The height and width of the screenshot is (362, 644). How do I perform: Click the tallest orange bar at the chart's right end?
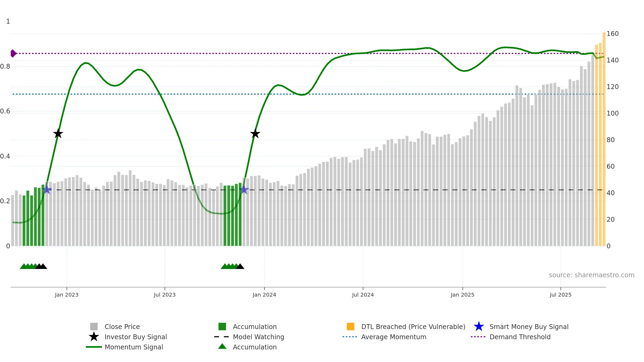[x=604, y=139]
